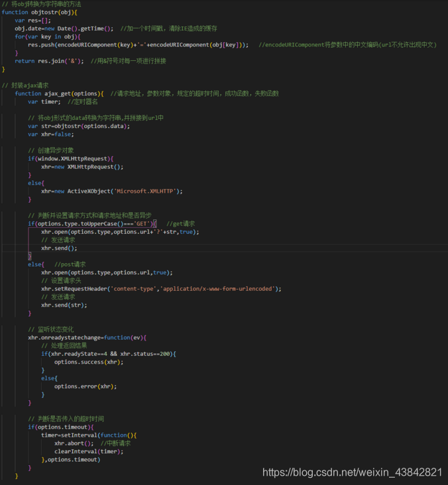Click the '// 设置请求头' comment
The height and width of the screenshot is (485, 448).
pos(61,281)
